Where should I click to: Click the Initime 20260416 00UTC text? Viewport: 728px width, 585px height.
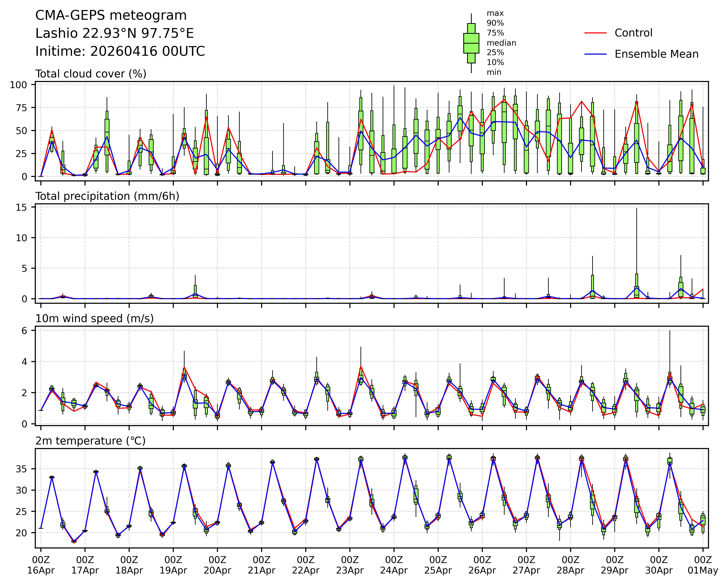(120, 51)
